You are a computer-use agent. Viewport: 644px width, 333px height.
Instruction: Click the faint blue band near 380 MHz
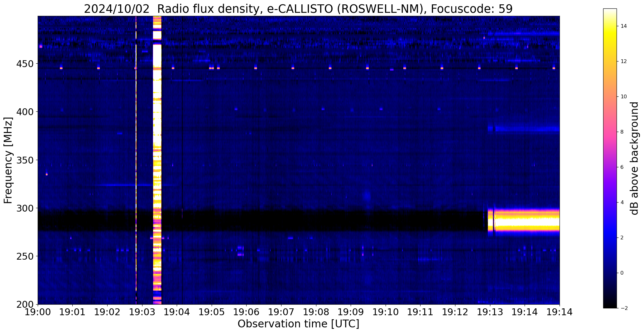[x=524, y=129]
